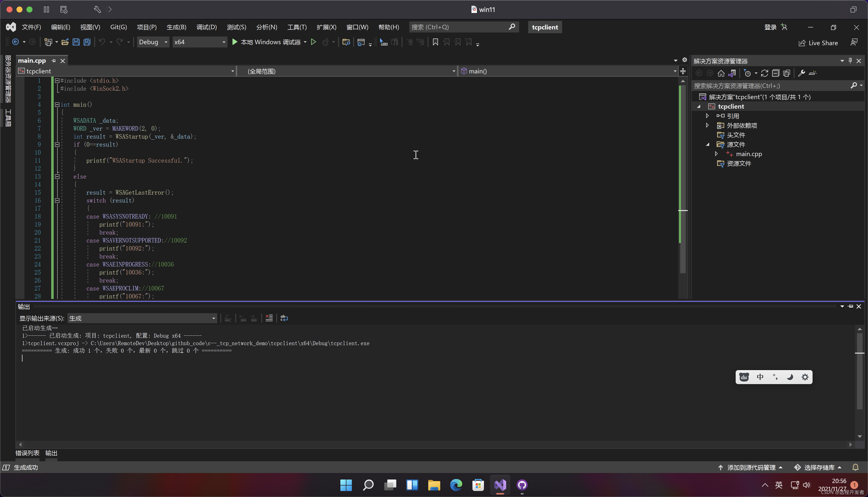Click the Home icon in Solution Explorer
The width and height of the screenshot is (868, 497).
coord(721,73)
